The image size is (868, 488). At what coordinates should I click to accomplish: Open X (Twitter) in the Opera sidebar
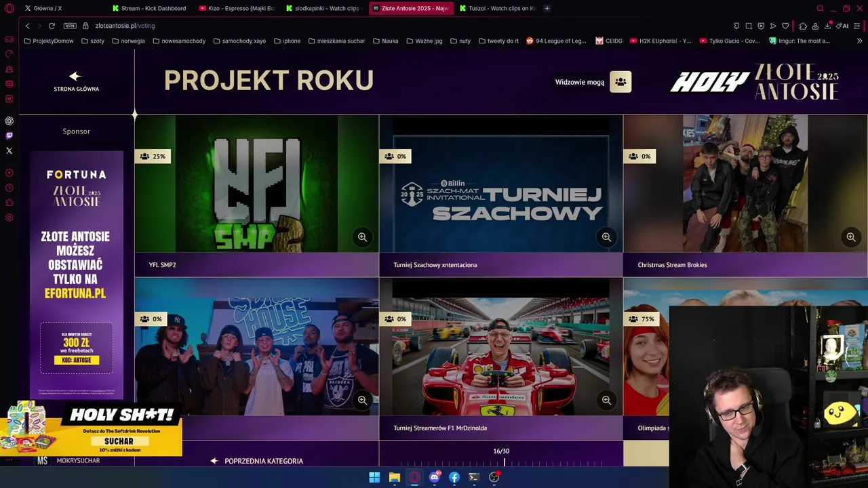pyautogui.click(x=9, y=150)
